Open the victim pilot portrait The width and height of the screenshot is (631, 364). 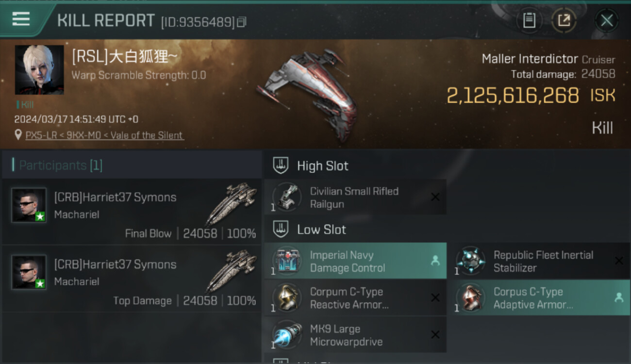pos(39,70)
